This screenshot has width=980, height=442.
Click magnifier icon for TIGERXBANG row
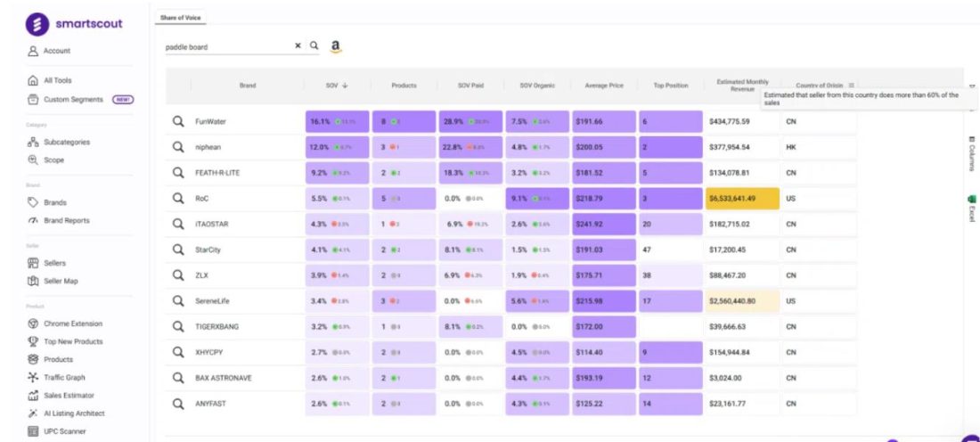178,326
